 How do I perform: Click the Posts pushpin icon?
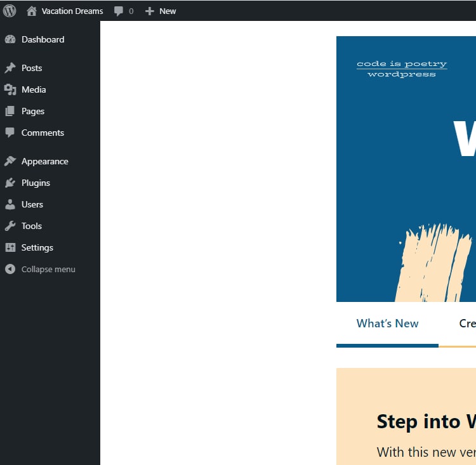10,68
